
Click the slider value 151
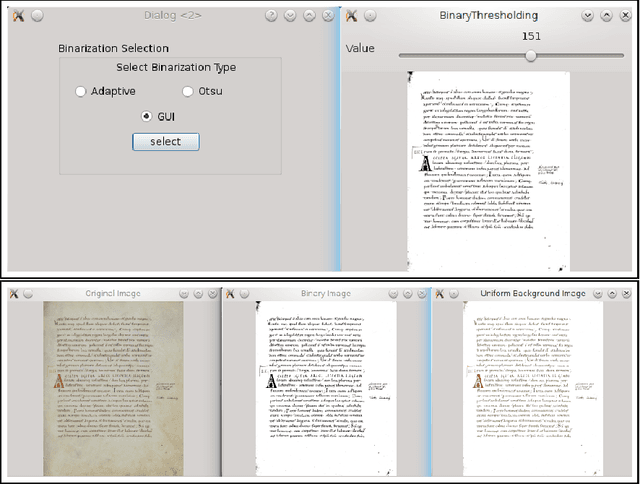coord(531,36)
